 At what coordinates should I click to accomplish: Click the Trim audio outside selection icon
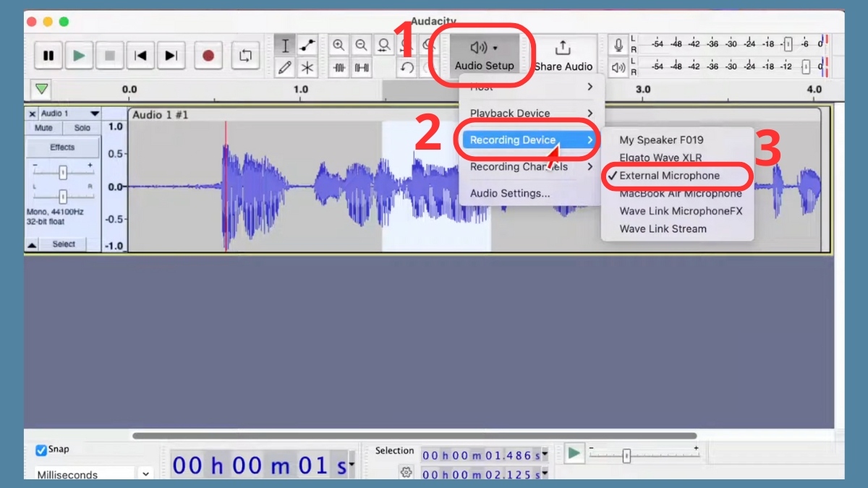pyautogui.click(x=339, y=68)
